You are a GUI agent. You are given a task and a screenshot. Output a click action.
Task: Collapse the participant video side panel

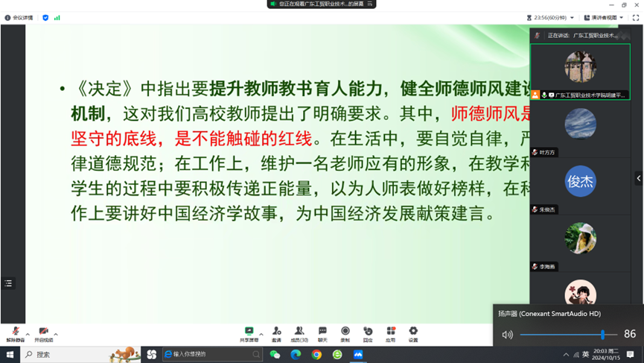638,178
